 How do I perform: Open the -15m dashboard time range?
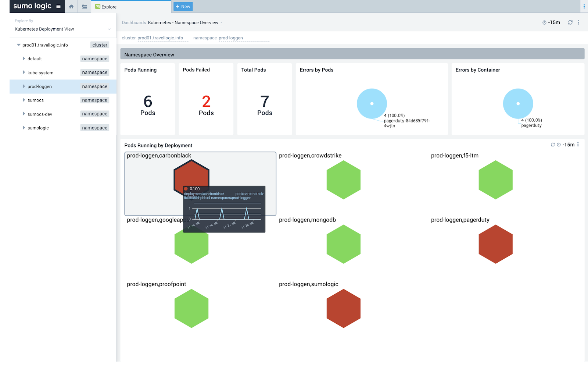[x=551, y=22]
